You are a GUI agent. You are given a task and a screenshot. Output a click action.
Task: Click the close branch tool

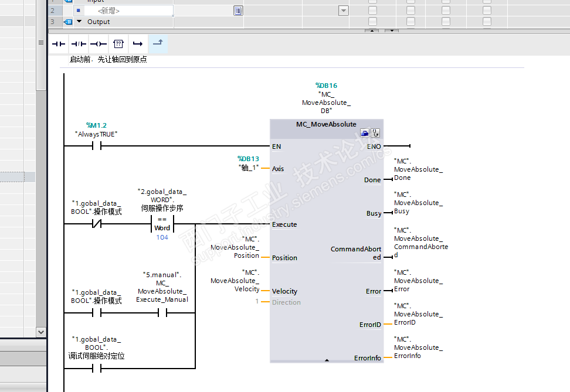[158, 44]
